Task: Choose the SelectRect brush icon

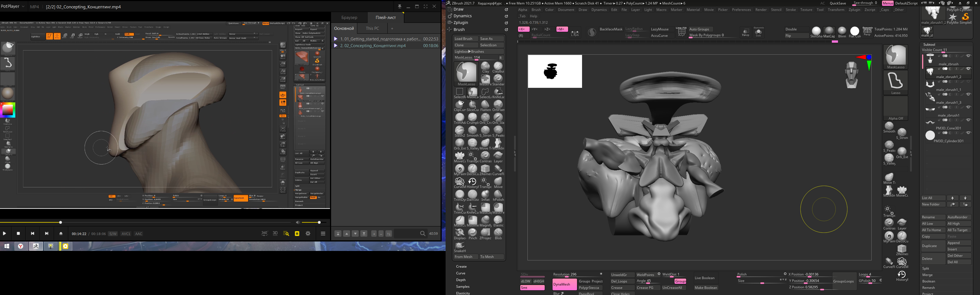Action: 460,93
